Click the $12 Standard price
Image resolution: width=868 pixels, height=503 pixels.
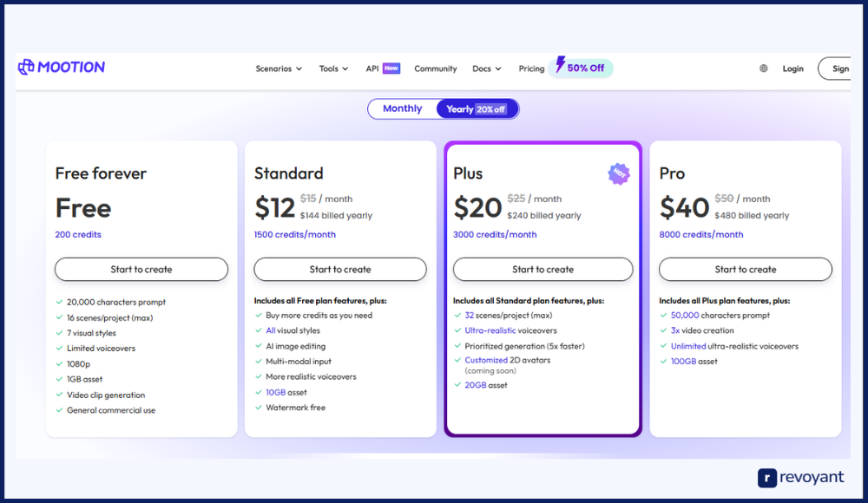(274, 208)
